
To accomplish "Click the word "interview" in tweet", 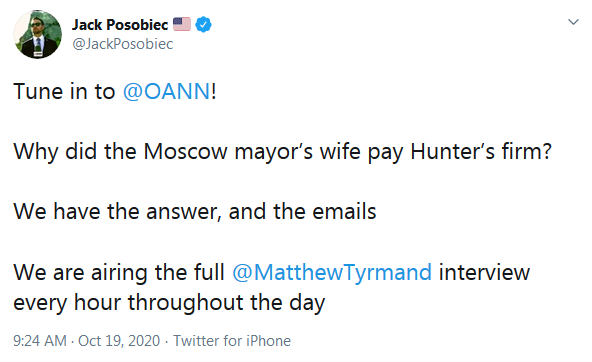I will [484, 272].
